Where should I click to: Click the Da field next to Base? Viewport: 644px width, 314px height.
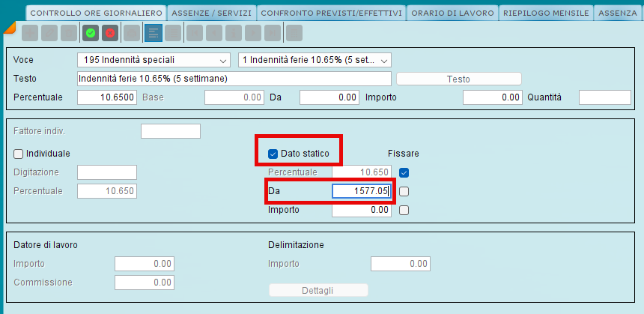point(329,97)
